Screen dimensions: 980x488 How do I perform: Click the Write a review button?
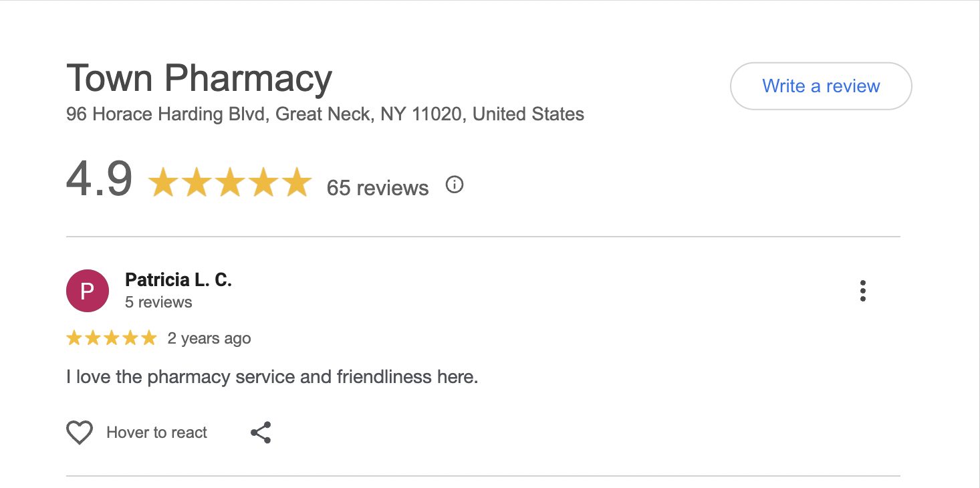821,86
